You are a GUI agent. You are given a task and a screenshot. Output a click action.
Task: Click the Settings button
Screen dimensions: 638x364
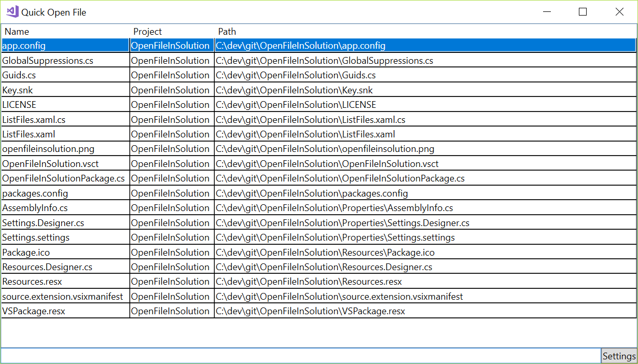pos(619,356)
